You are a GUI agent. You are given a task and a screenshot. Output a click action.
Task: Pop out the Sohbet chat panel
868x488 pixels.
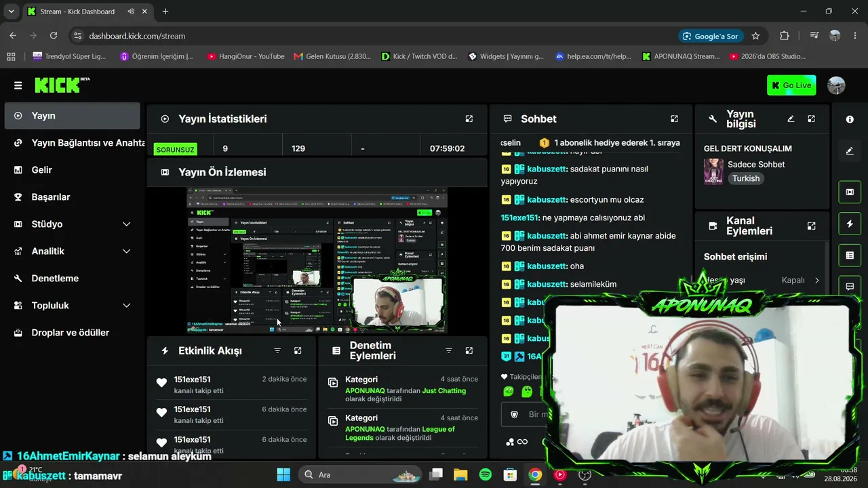coord(674,119)
